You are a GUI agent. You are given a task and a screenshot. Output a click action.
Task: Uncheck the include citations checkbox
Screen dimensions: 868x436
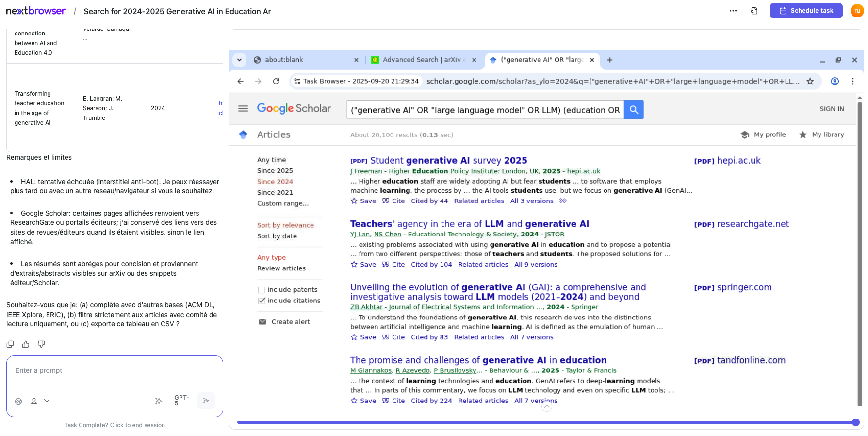[262, 301]
